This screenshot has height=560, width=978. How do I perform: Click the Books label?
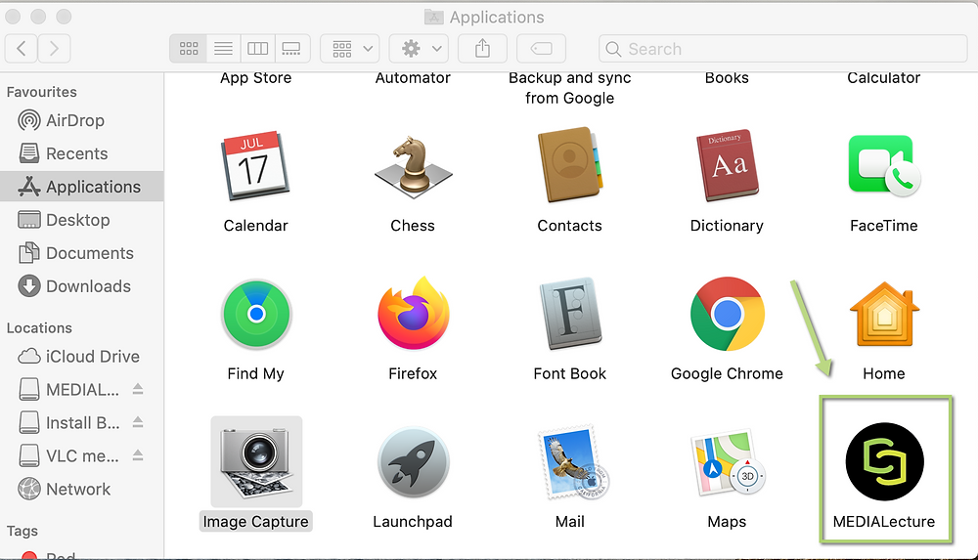click(727, 78)
